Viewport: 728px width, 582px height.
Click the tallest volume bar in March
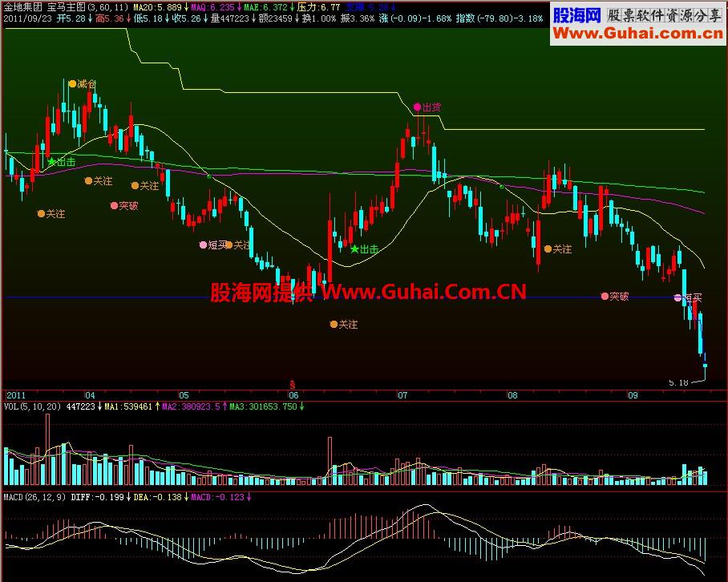[x=47, y=449]
